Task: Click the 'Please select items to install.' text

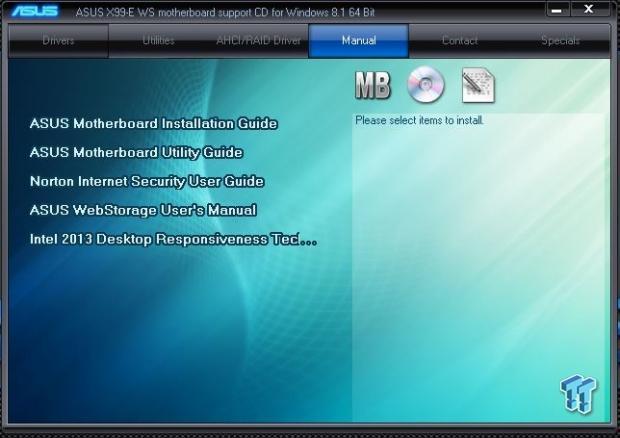Action: click(419, 120)
